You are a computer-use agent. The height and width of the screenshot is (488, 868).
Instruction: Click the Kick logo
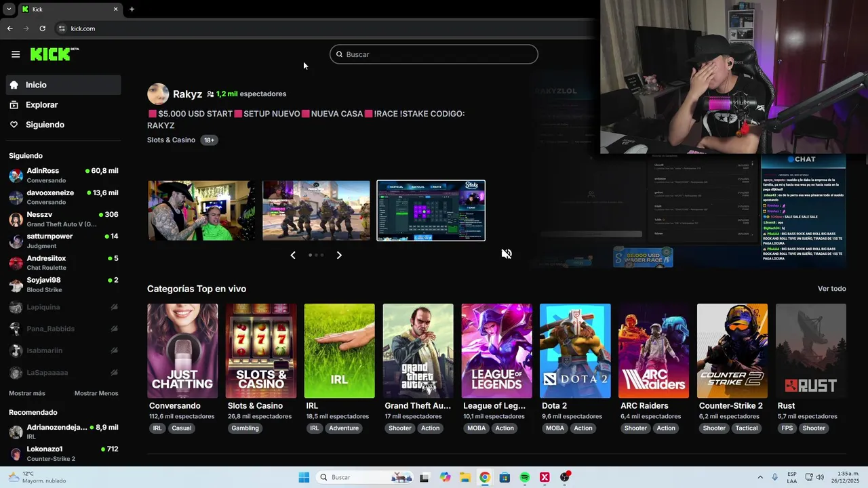pyautogui.click(x=54, y=54)
